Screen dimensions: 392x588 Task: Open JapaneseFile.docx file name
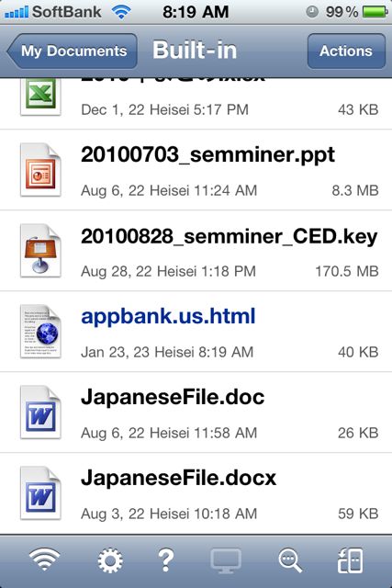(x=179, y=478)
